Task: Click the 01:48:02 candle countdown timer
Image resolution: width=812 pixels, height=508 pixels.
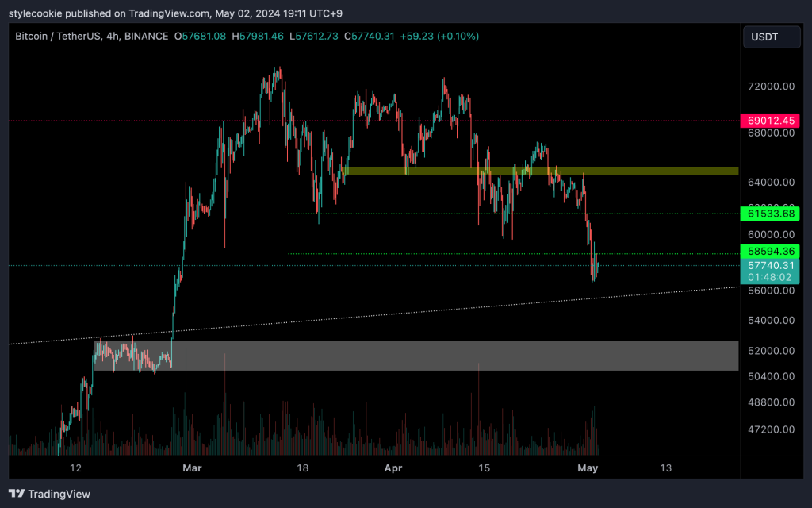Action: (768, 277)
